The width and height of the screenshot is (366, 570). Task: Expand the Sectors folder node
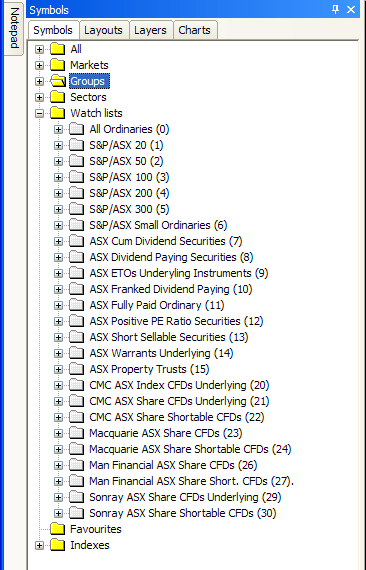coord(39,97)
